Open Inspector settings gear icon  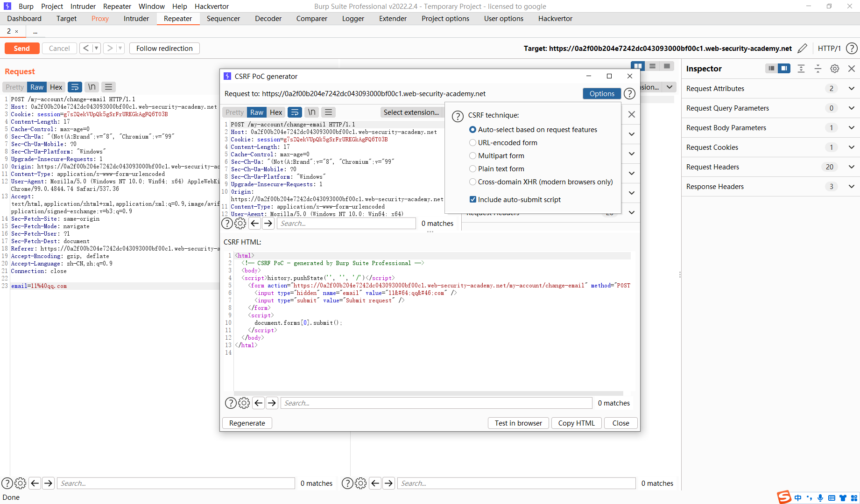point(835,69)
